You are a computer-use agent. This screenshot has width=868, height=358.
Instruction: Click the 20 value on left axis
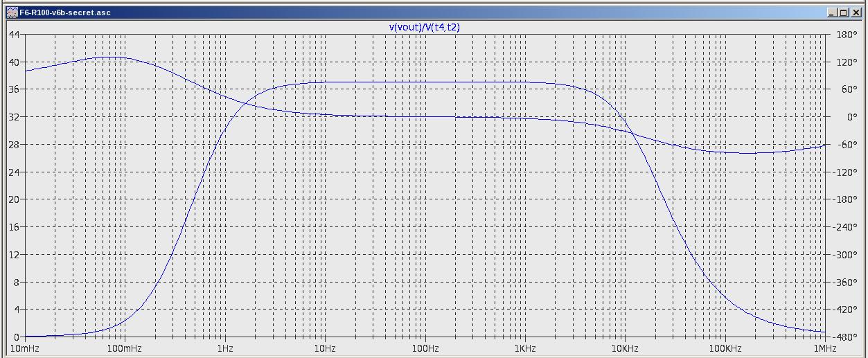pos(14,199)
